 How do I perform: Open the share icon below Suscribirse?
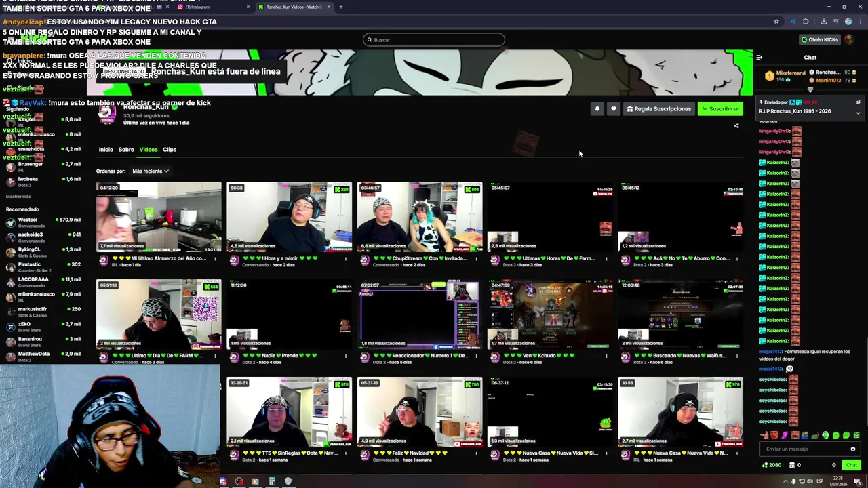(736, 125)
